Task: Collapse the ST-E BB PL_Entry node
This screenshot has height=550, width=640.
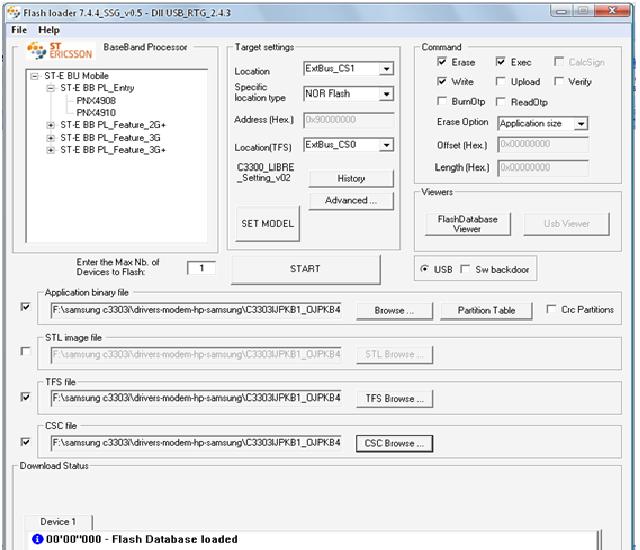Action: click(51, 88)
